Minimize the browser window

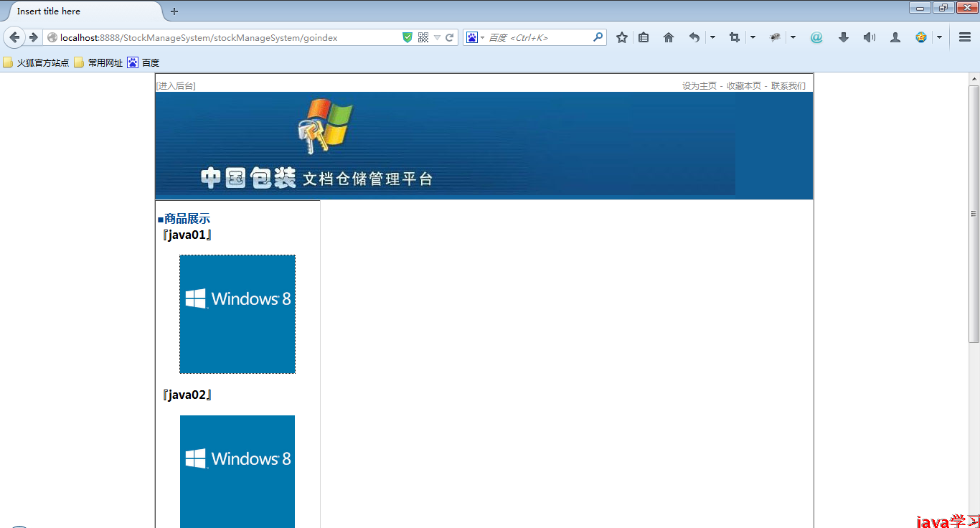coord(920,8)
